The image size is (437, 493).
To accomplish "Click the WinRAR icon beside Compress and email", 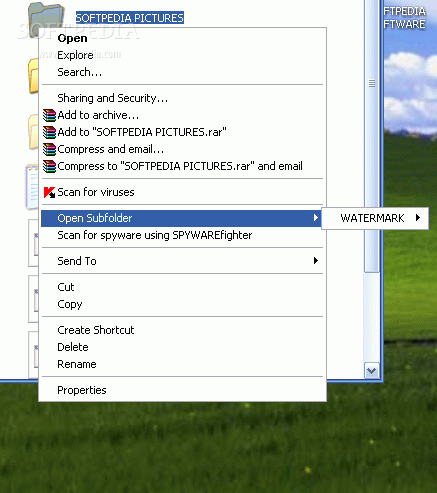I will [49, 149].
